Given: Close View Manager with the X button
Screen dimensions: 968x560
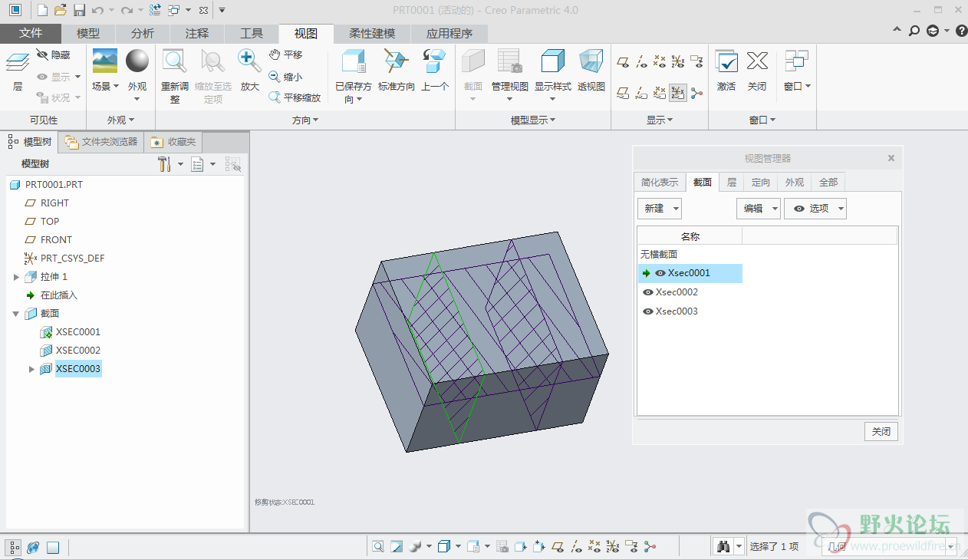Looking at the screenshot, I should click(891, 158).
